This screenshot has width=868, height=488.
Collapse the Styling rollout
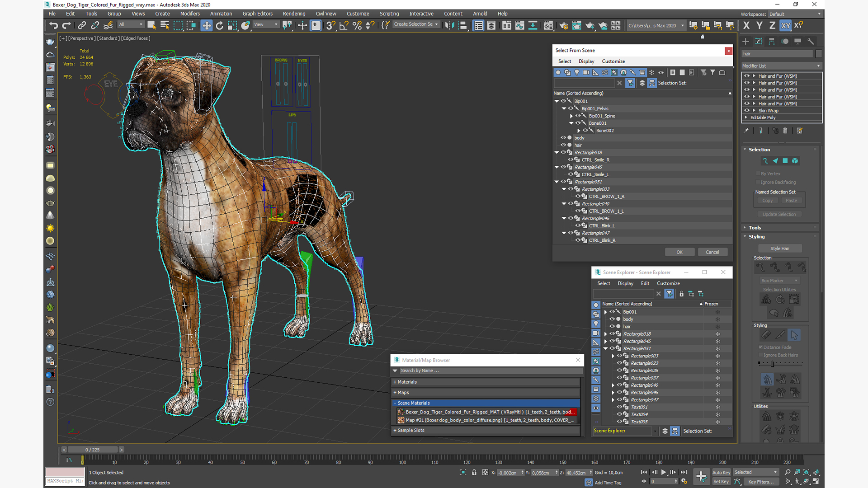[x=756, y=237]
